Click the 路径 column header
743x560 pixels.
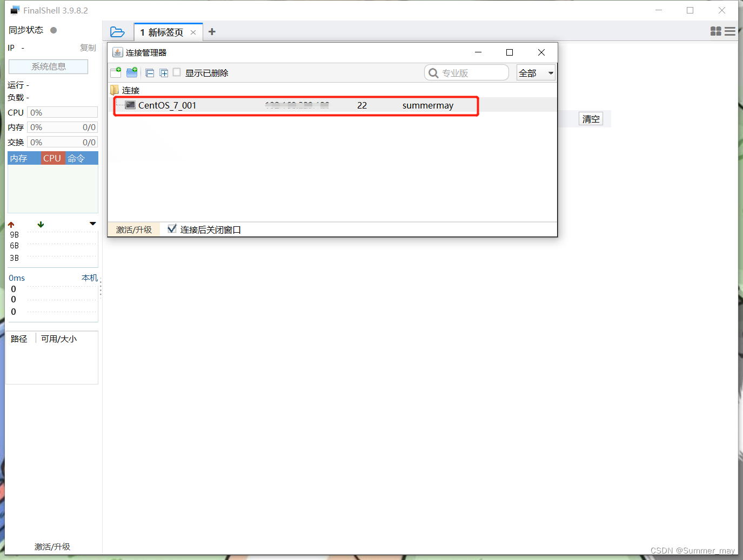[19, 339]
